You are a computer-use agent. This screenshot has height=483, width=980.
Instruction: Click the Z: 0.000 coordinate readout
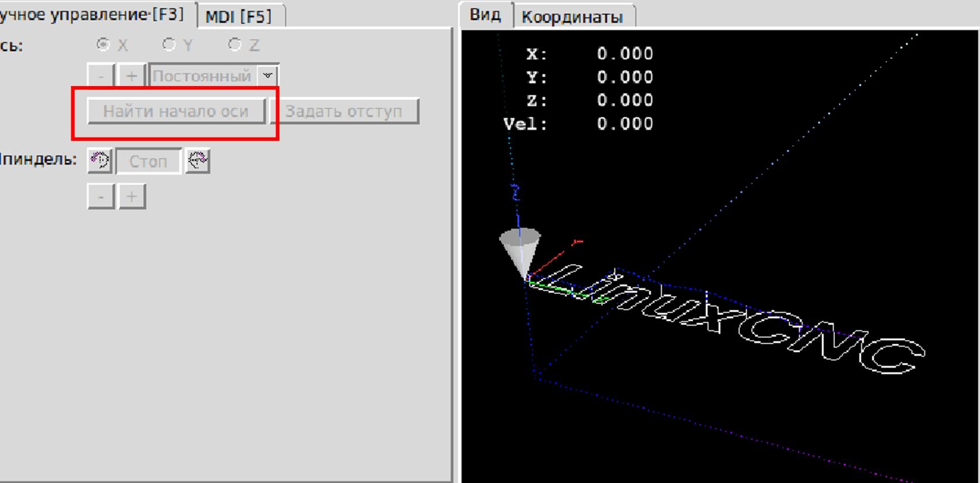pyautogui.click(x=590, y=101)
